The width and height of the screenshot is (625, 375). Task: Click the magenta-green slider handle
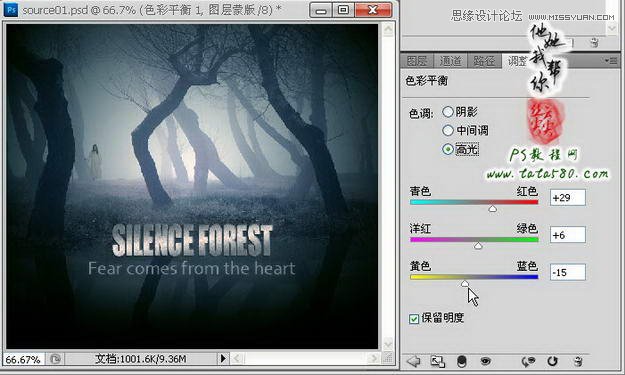pos(478,246)
